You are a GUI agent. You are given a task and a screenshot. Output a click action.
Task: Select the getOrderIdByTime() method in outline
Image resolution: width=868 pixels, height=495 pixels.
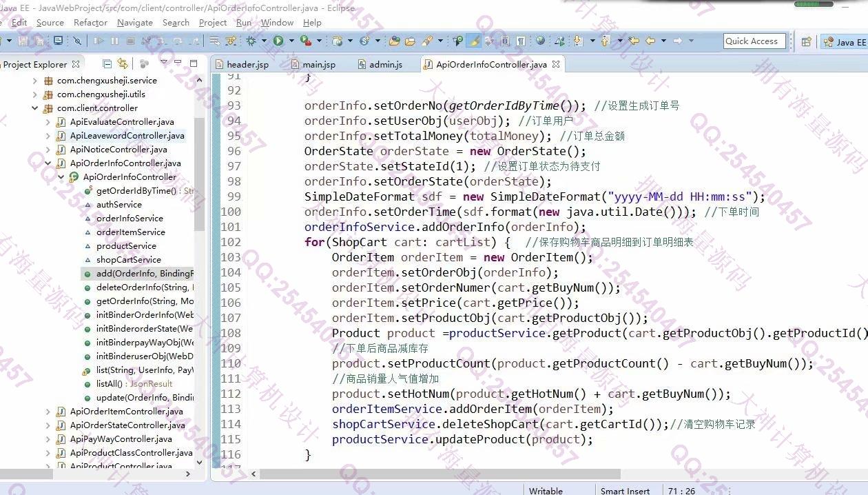point(136,191)
